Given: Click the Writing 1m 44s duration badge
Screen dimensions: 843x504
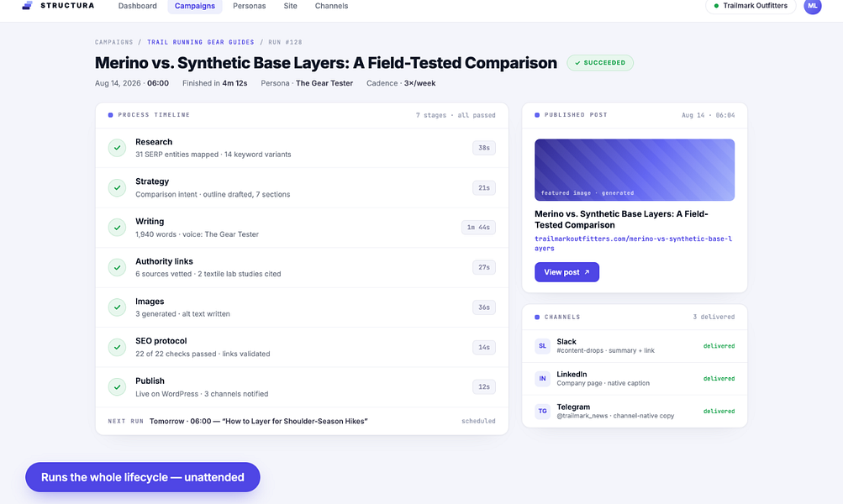Looking at the screenshot, I should coord(478,228).
